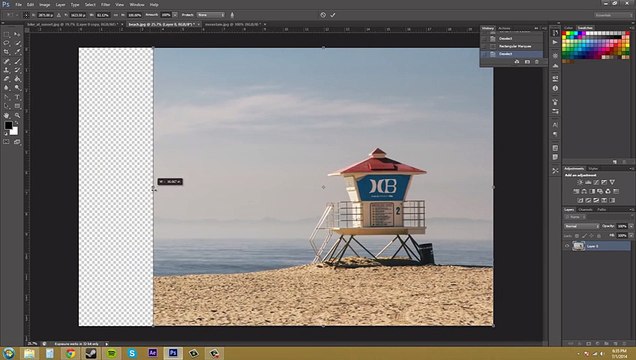Click the background color swatch

15,131
